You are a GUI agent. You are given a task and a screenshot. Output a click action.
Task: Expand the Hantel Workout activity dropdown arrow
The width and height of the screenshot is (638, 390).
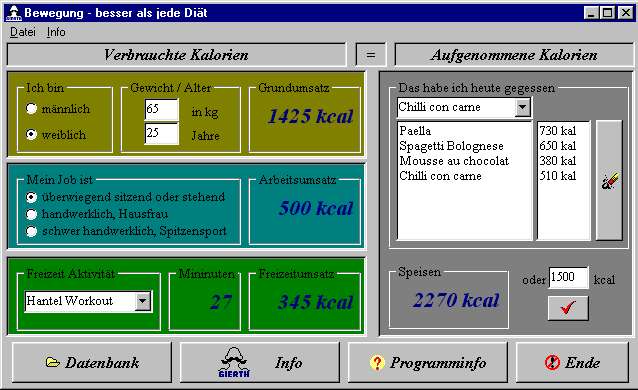click(x=143, y=301)
